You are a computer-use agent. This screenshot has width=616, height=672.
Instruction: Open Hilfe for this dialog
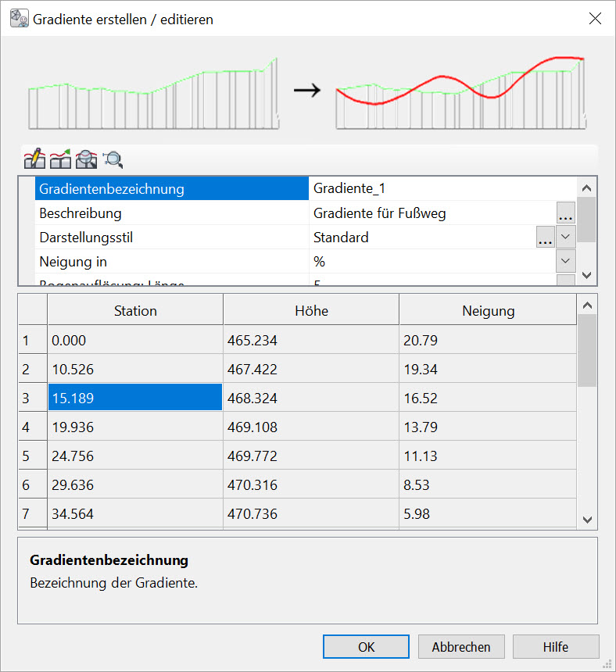pos(556,647)
